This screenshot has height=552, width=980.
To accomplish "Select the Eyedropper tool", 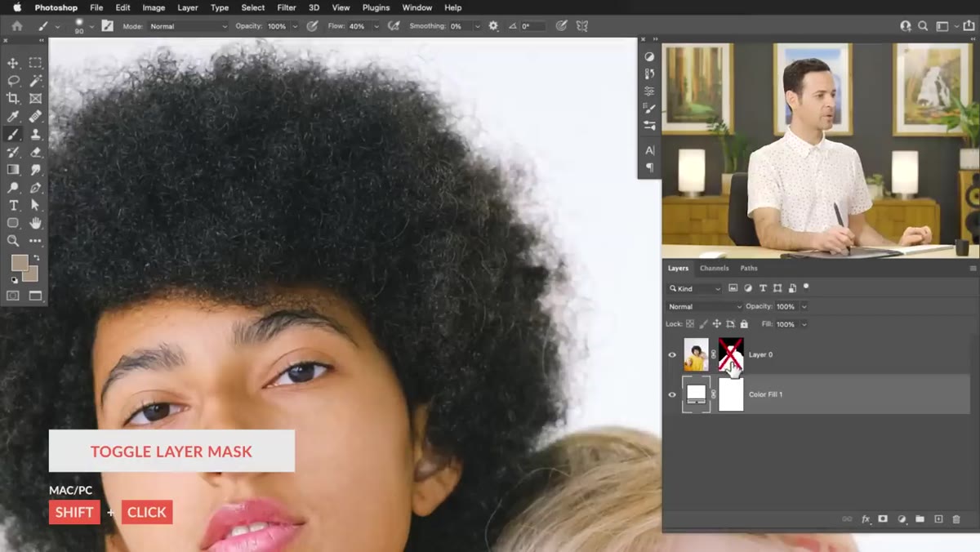I will coord(13,117).
